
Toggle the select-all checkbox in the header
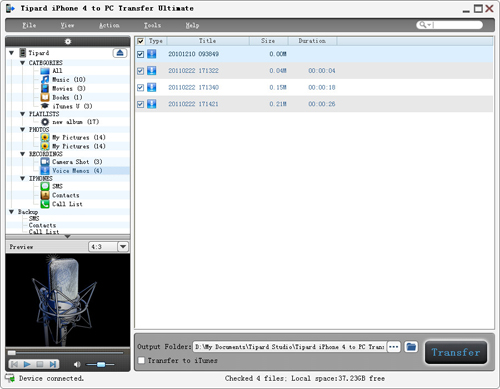(141, 41)
